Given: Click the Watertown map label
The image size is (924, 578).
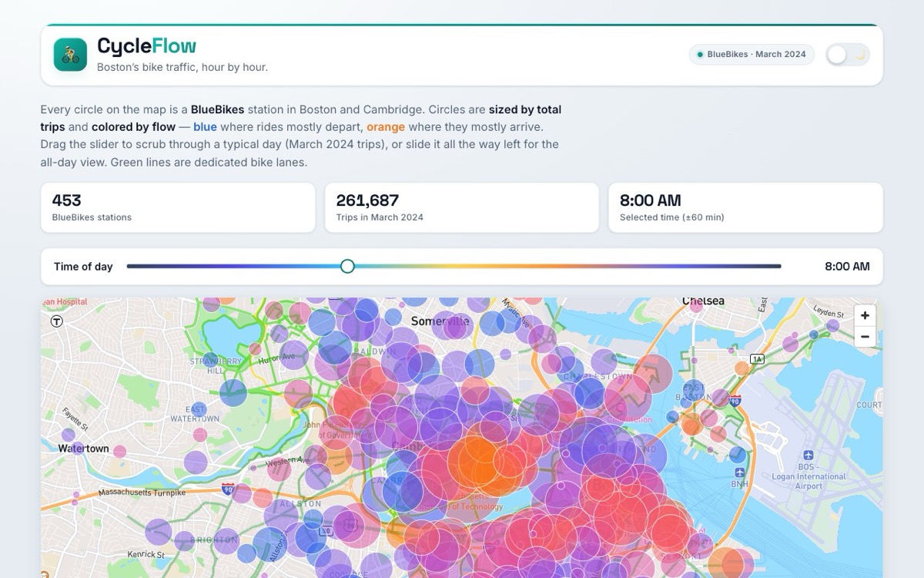Looking at the screenshot, I should point(83,448).
